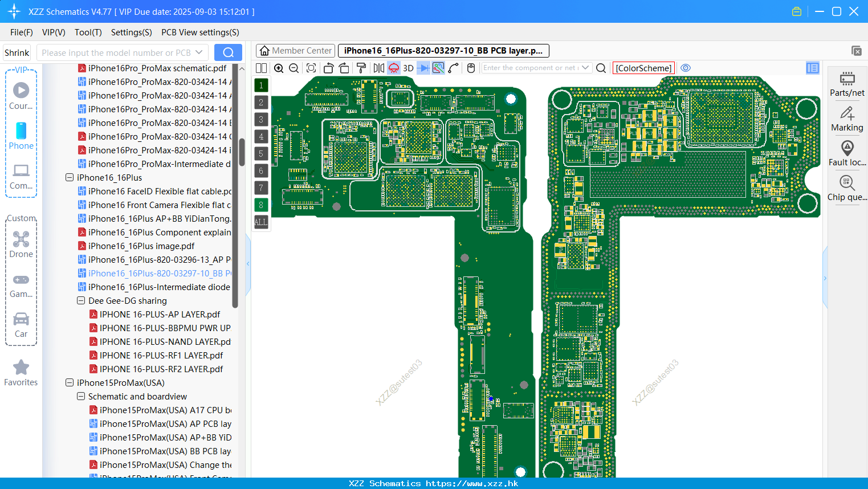Select the Phone category
The height and width of the screenshot is (489, 868).
pos(21,136)
